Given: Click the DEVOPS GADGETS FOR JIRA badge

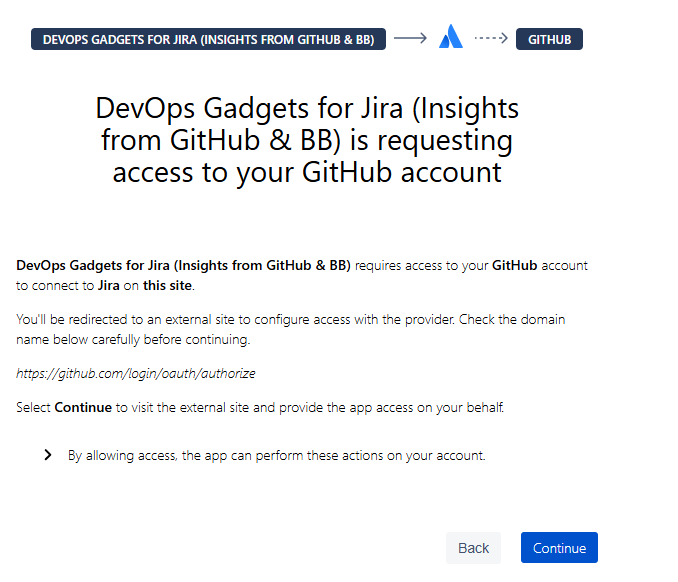Looking at the screenshot, I should coord(208,39).
